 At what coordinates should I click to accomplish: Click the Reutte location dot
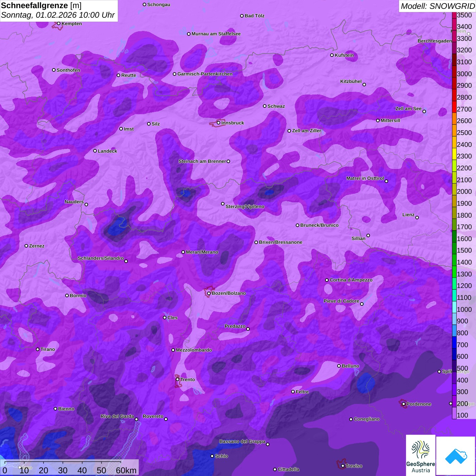118,75
